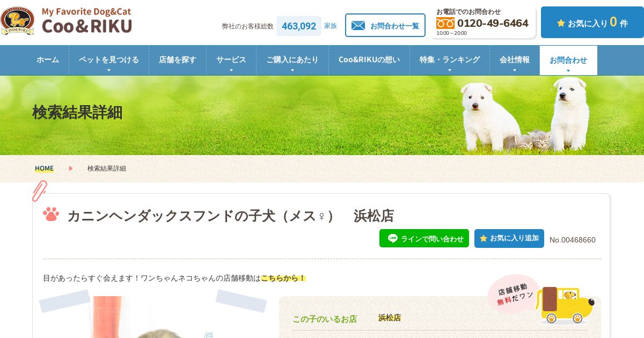Click the envelope icon in お問合わせ一覧

pyautogui.click(x=358, y=26)
